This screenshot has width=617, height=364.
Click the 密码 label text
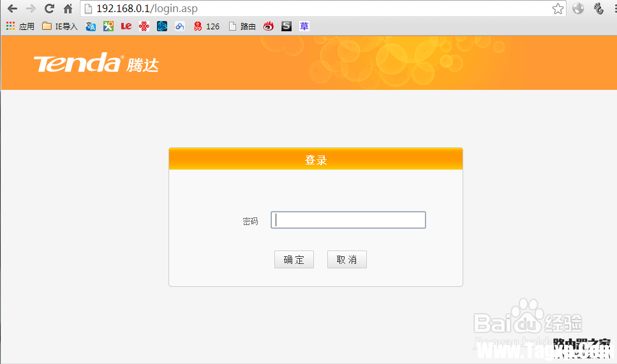(250, 221)
